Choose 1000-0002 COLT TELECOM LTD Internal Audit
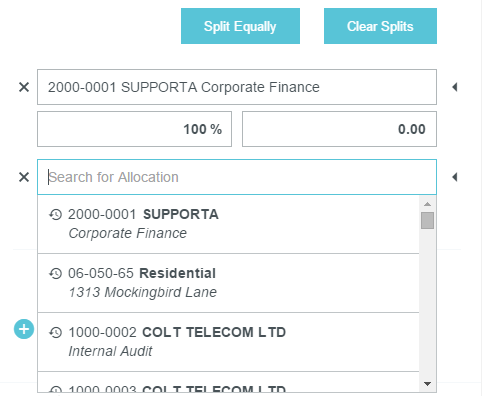Screen dimensions: 482x396 pyautogui.click(x=228, y=342)
